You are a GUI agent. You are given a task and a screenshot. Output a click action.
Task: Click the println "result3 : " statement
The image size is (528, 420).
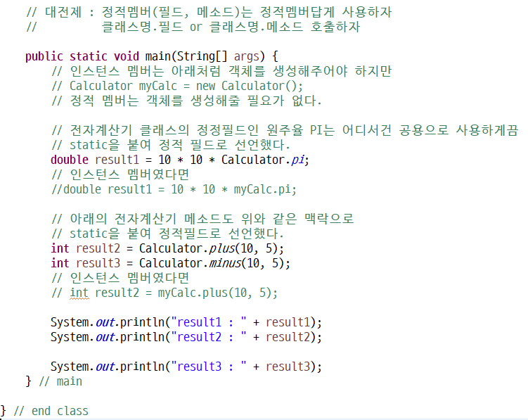186,367
